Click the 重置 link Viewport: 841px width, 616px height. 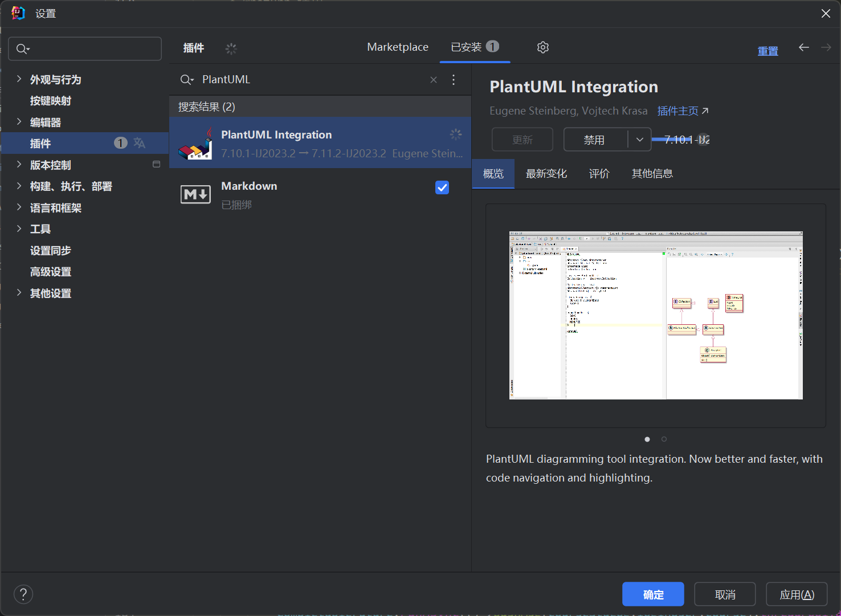pyautogui.click(x=767, y=51)
